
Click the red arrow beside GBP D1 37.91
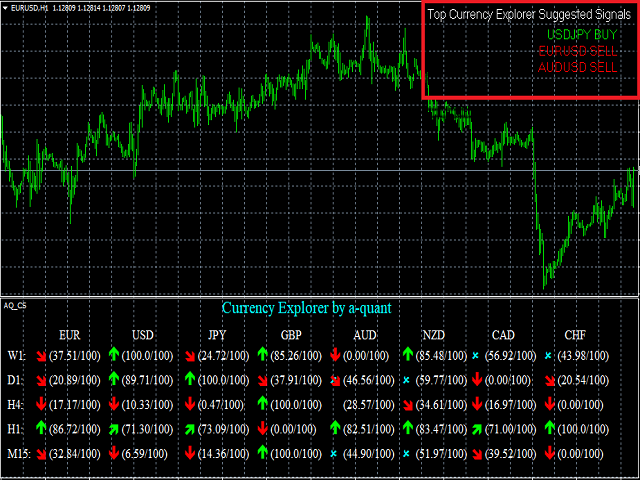(x=262, y=381)
